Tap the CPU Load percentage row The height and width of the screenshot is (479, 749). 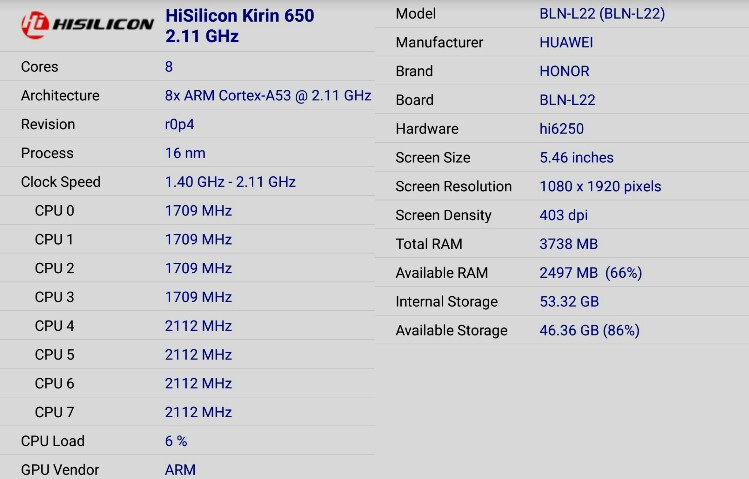click(187, 441)
